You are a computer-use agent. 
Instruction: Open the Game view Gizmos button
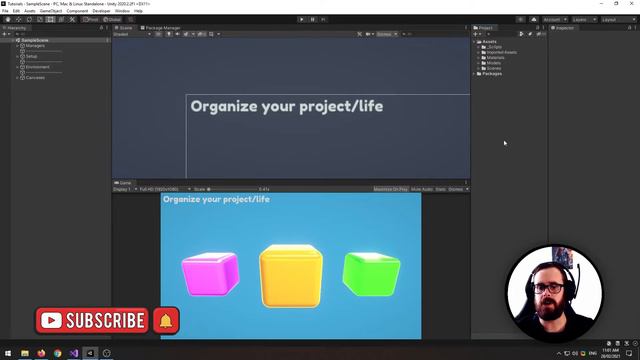pos(456,189)
